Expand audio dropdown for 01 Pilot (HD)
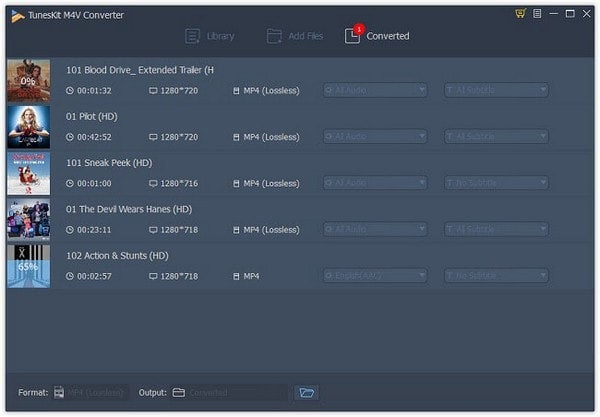The image size is (600, 417). (375, 137)
